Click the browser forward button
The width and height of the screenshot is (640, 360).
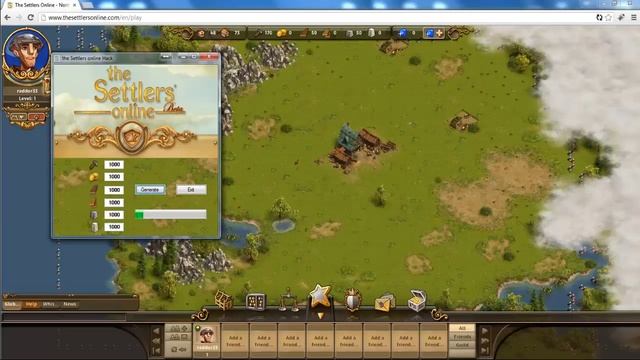(19, 18)
